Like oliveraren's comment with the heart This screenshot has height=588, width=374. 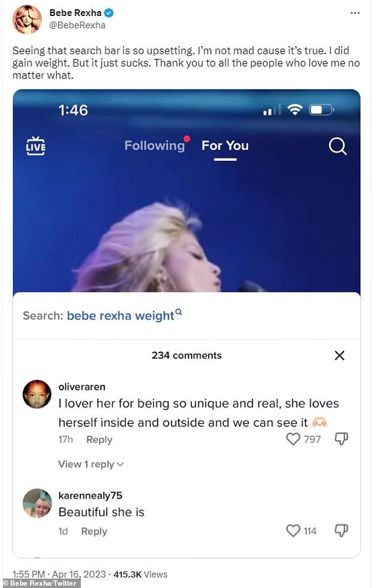[293, 439]
